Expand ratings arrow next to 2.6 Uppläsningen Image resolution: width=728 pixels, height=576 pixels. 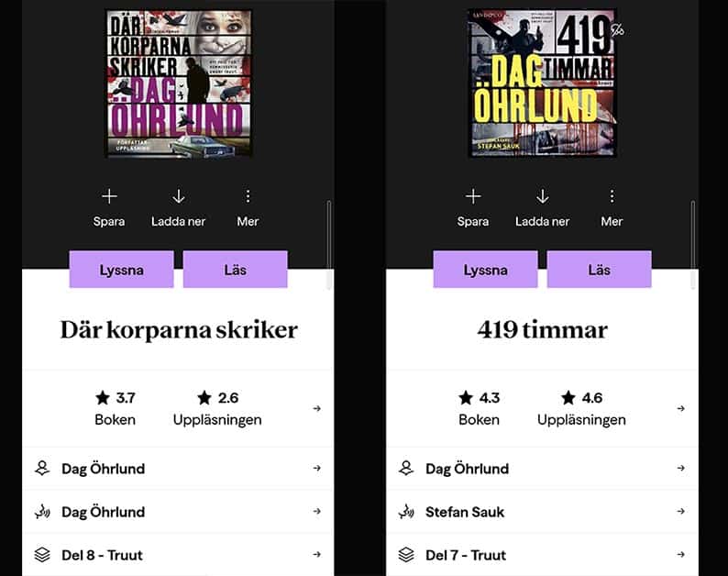pos(316,408)
